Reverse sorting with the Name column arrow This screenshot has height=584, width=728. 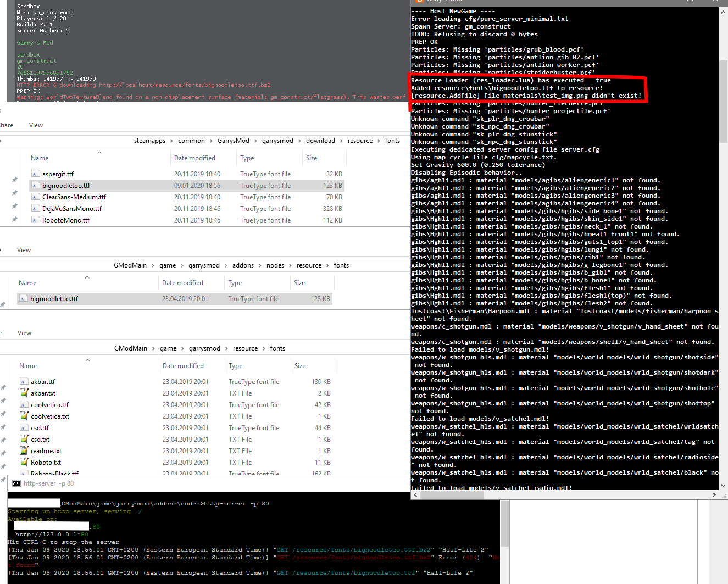pyautogui.click(x=99, y=153)
